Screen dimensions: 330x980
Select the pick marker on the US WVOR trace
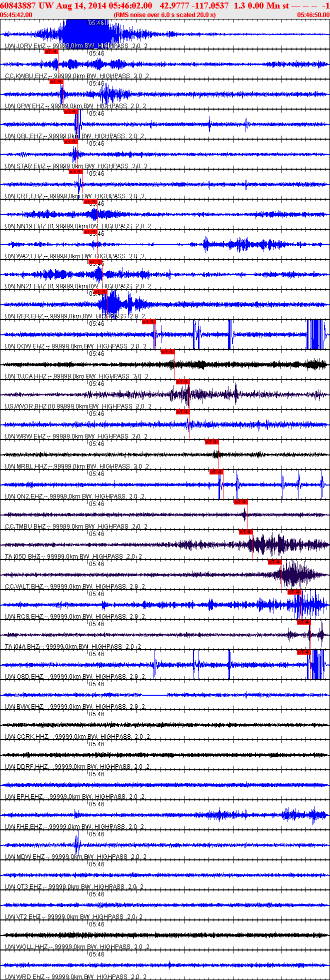[x=183, y=382]
